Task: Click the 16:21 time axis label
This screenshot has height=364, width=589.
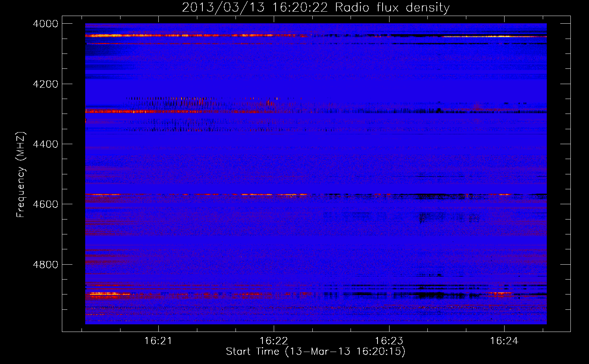Action: pyautogui.click(x=158, y=341)
